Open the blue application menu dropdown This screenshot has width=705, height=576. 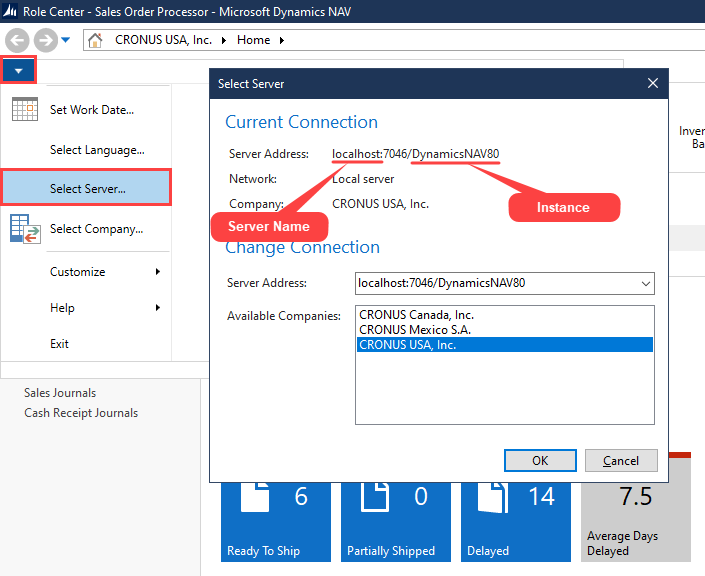(18, 70)
